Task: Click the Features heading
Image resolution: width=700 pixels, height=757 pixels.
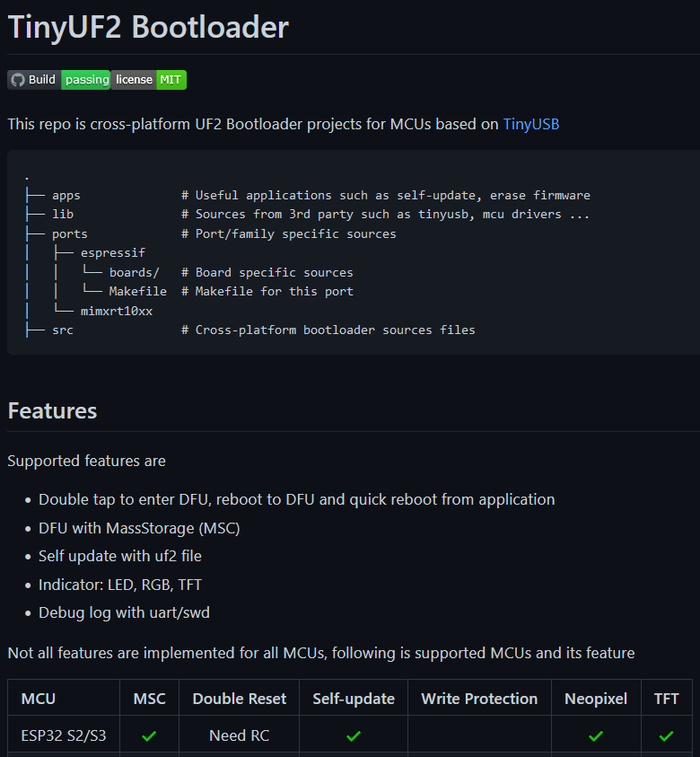Action: (52, 411)
